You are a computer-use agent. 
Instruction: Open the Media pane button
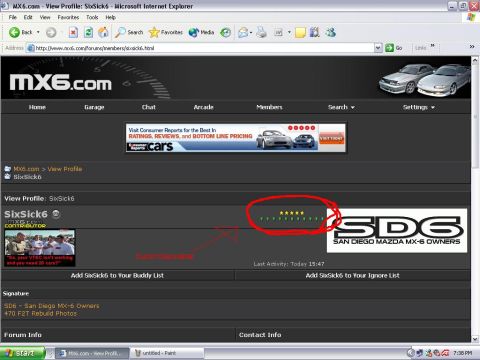click(x=201, y=32)
